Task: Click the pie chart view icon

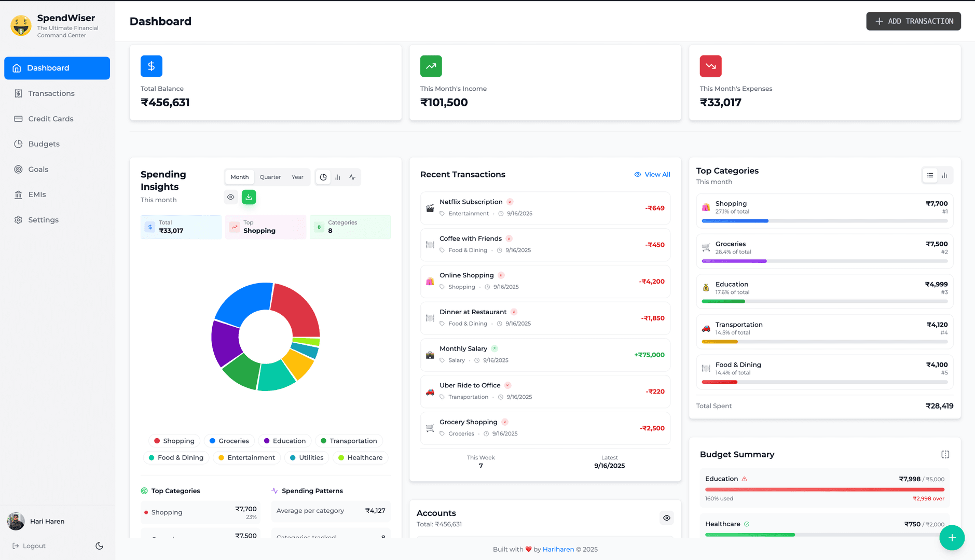Action: (323, 177)
